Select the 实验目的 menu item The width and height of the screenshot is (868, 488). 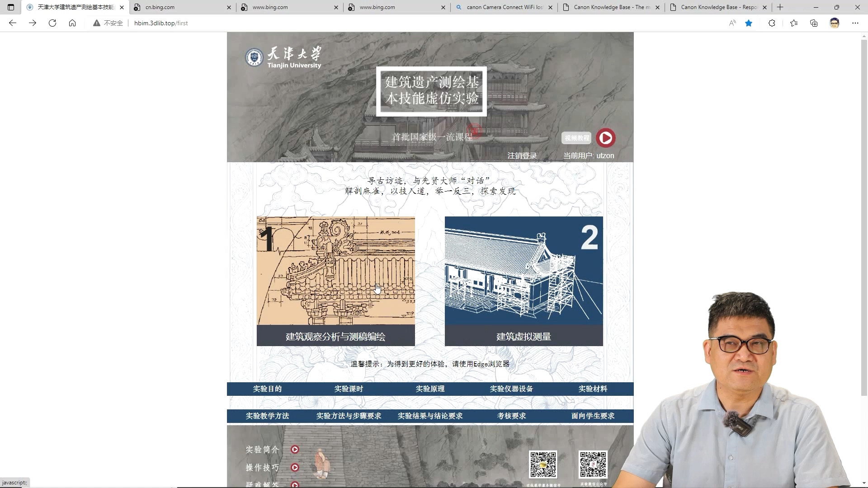(x=267, y=389)
